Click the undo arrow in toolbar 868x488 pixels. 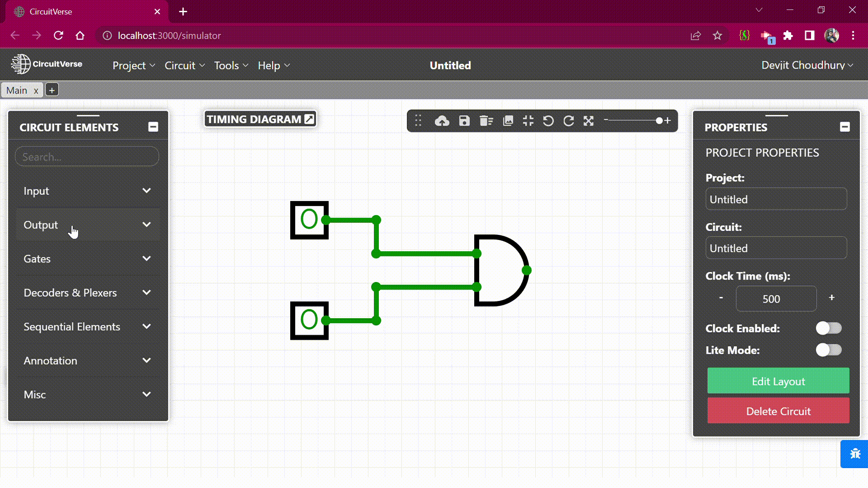[548, 121]
